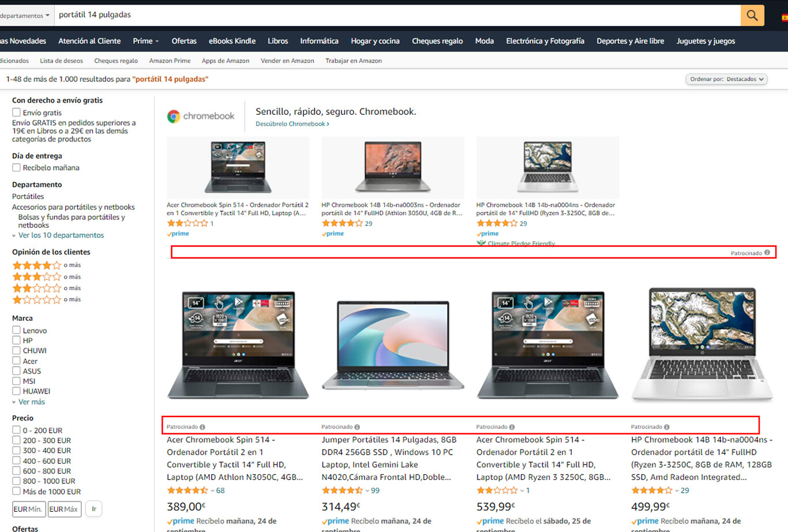The image size is (788, 532).
Task: Click the Descúbrelo Chromebook link
Action: [x=292, y=124]
